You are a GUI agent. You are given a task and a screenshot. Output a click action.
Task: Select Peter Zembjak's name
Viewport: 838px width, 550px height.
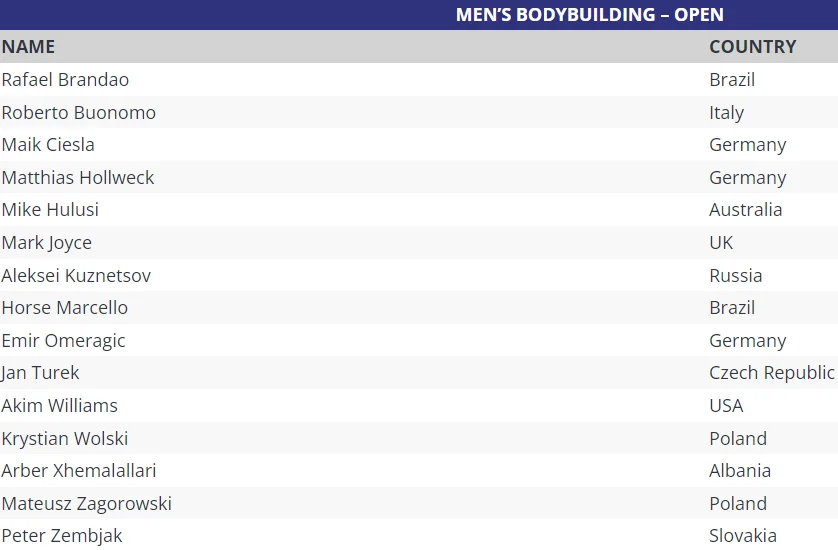[x=62, y=536]
